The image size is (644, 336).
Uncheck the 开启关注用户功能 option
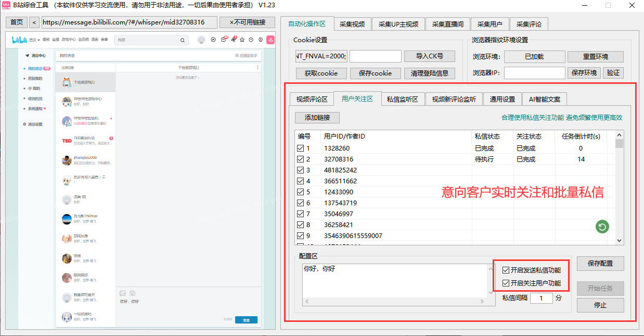505,283
